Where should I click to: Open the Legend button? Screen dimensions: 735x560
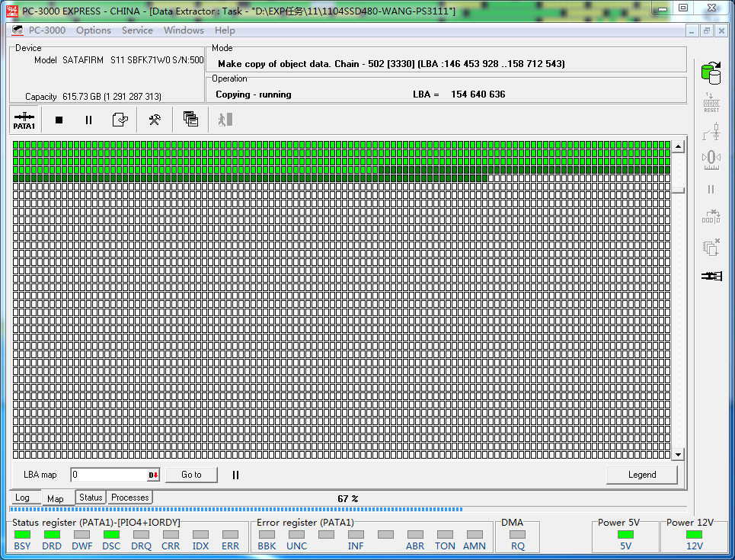coord(641,475)
